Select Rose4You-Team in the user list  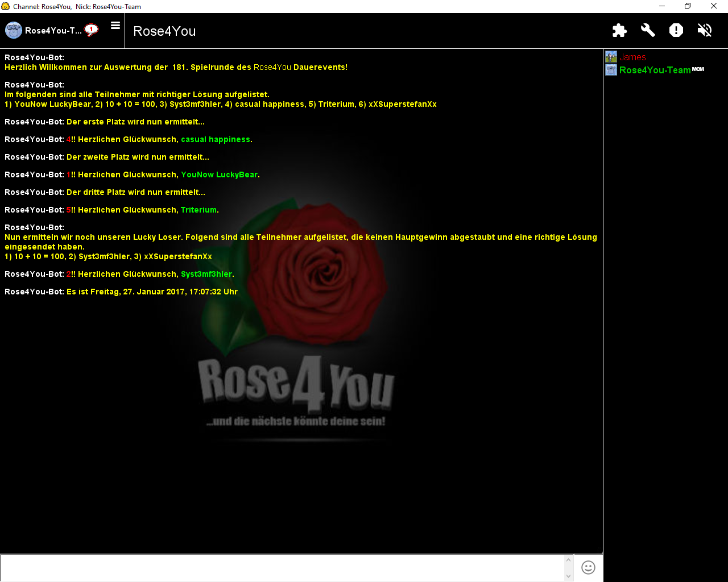point(655,70)
